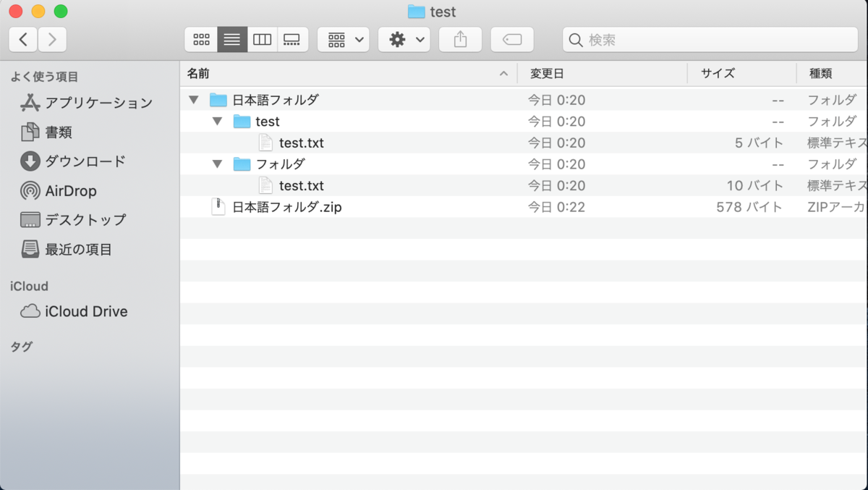Go back using the back arrow

(x=22, y=39)
